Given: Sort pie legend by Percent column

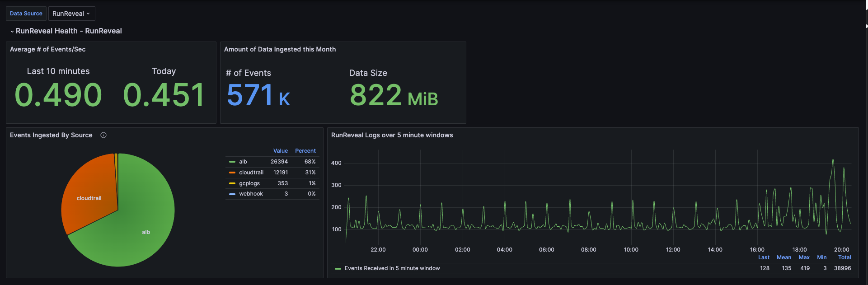Looking at the screenshot, I should 305,151.
